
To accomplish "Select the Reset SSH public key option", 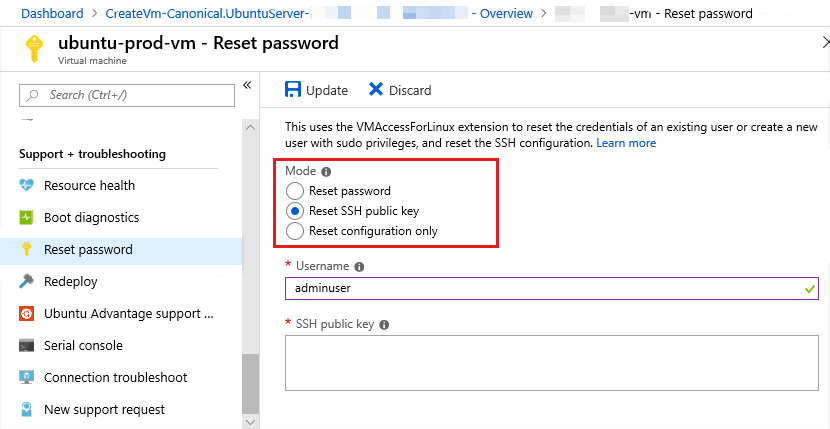I will pos(294,211).
